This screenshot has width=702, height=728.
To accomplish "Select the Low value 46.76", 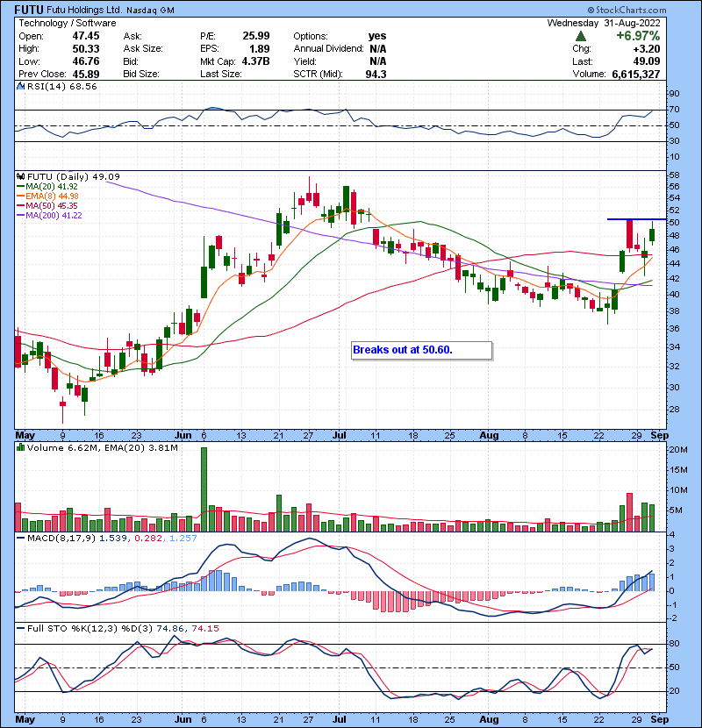I will coord(85,61).
